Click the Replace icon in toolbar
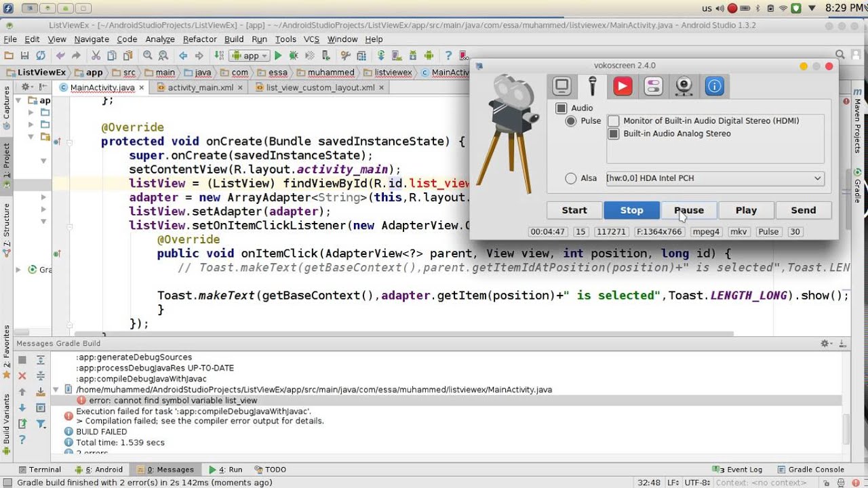 (x=163, y=56)
